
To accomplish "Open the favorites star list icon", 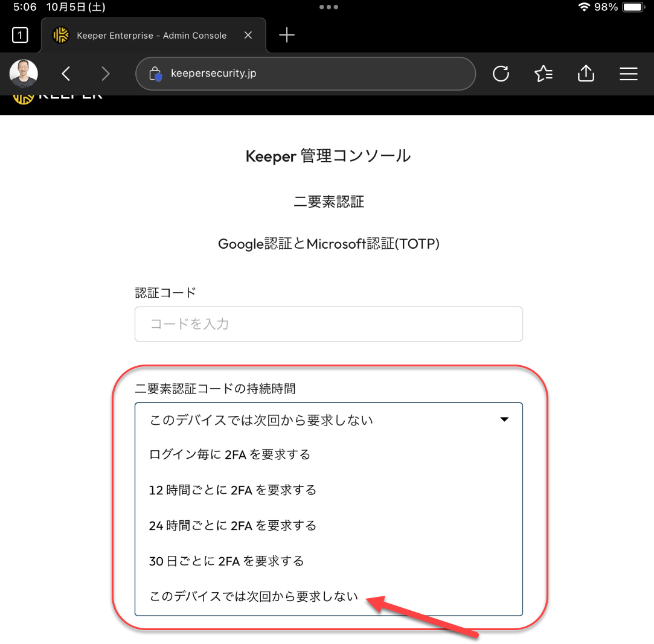I will pos(543,74).
